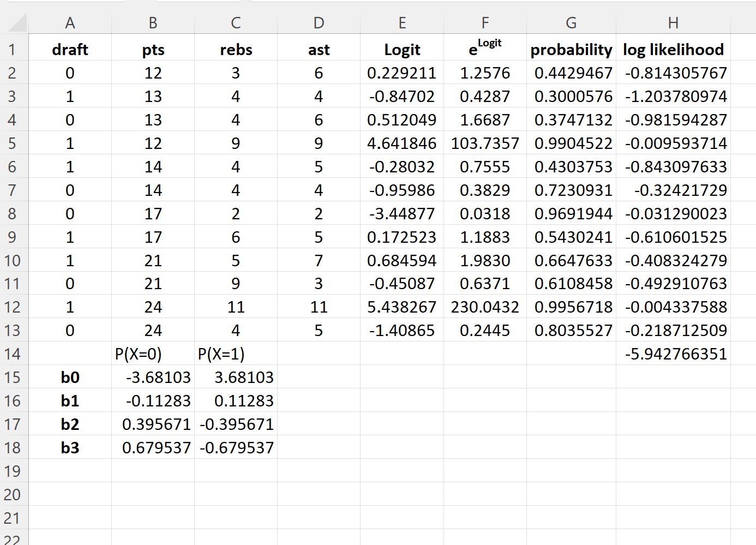Click row 14 header

pyautogui.click(x=12, y=354)
